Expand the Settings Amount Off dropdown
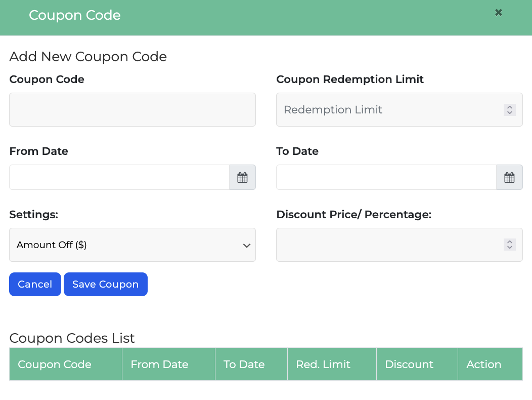Screen dimensions: 532x400 click(132, 245)
